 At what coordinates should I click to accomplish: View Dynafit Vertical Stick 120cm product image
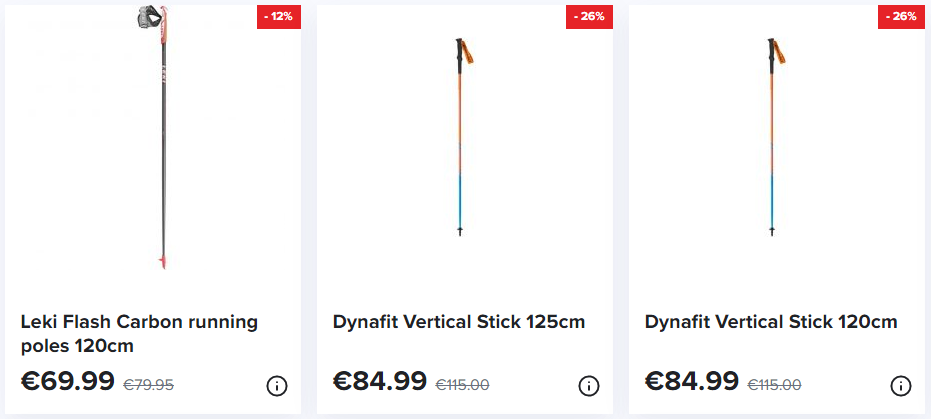click(777, 138)
